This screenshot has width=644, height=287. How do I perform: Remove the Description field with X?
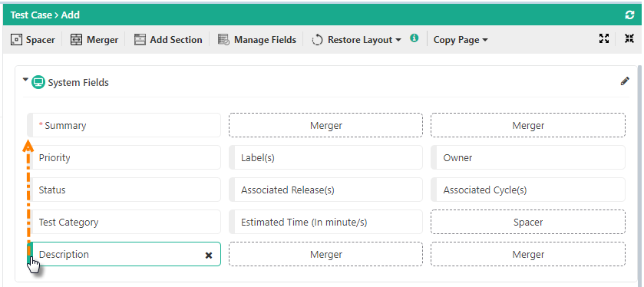209,256
